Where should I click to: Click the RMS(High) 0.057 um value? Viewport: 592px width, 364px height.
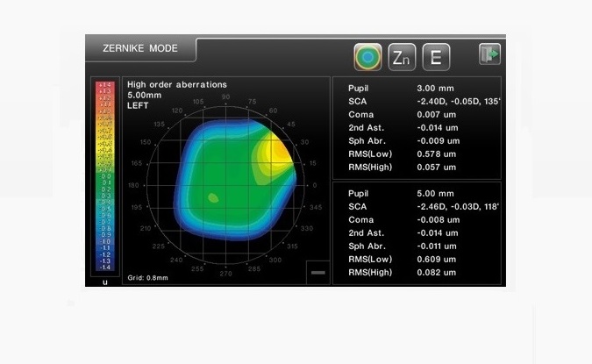437,168
